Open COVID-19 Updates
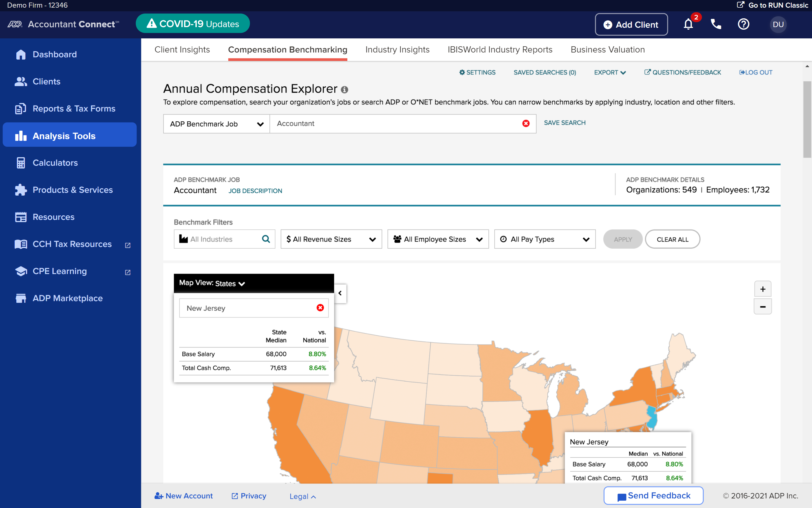The height and width of the screenshot is (508, 812). point(193,23)
